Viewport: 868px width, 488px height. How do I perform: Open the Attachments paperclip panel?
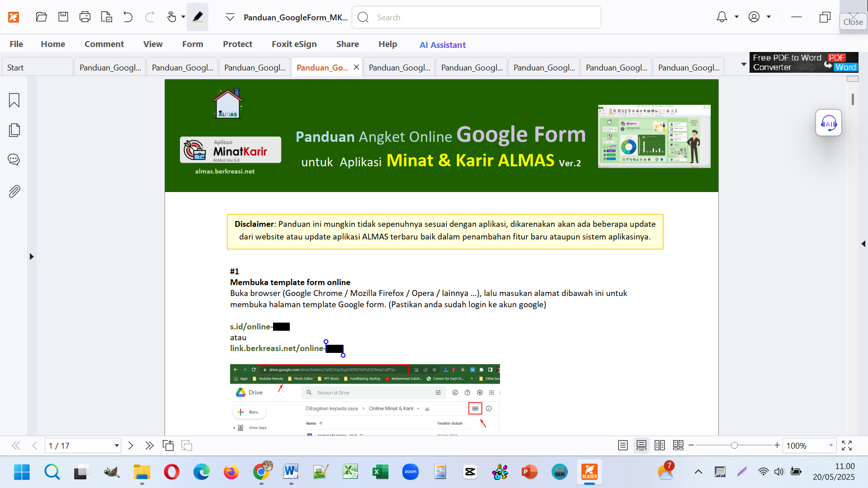[x=14, y=191]
